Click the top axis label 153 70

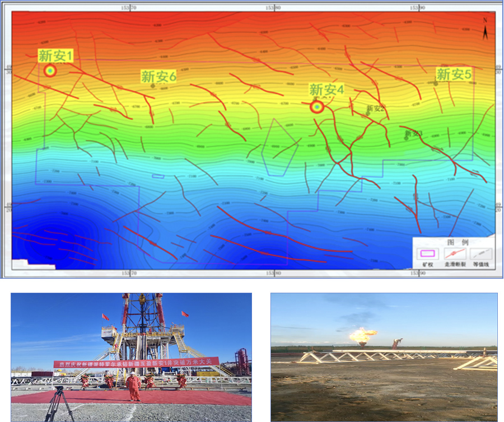(129, 7)
